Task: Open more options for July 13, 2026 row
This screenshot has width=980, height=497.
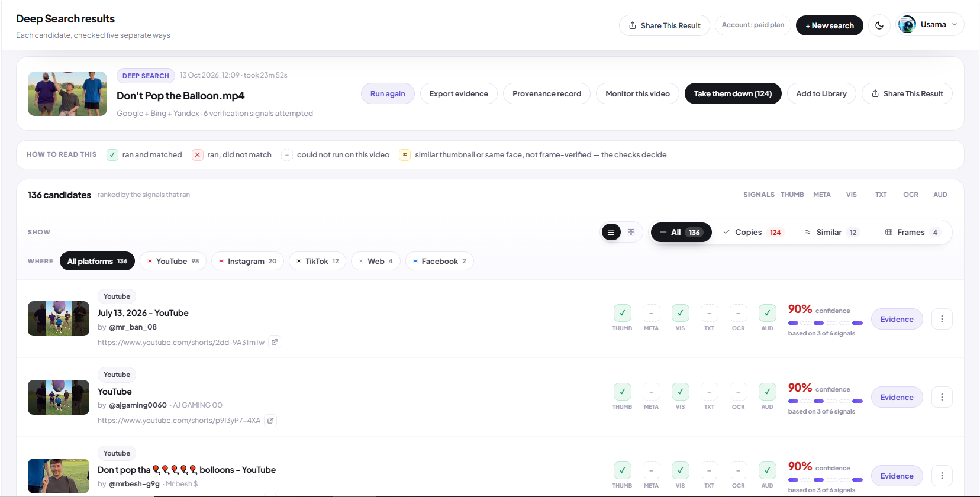Action: coord(942,319)
